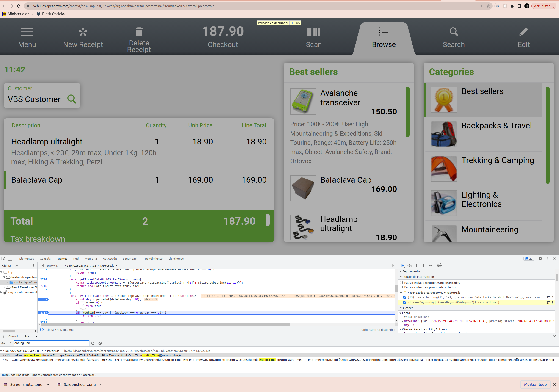Deactivate all breakpoints icon
The width and height of the screenshot is (559, 392).
coord(440,265)
